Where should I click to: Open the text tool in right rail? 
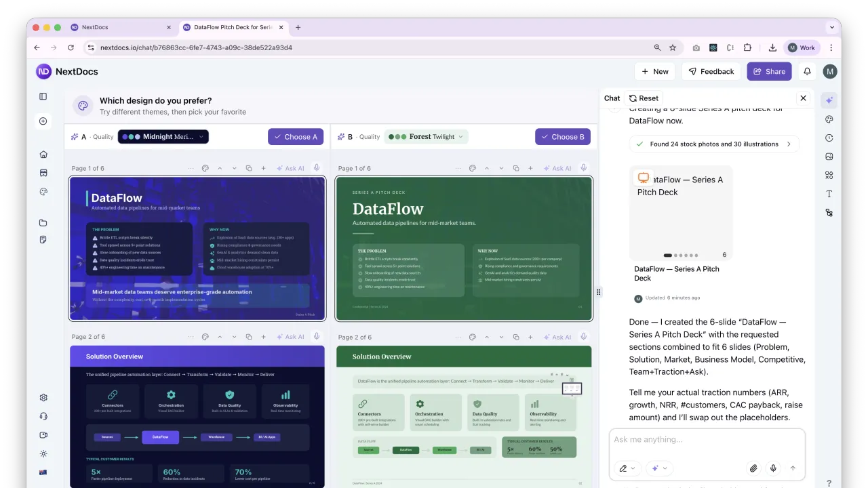click(x=829, y=194)
